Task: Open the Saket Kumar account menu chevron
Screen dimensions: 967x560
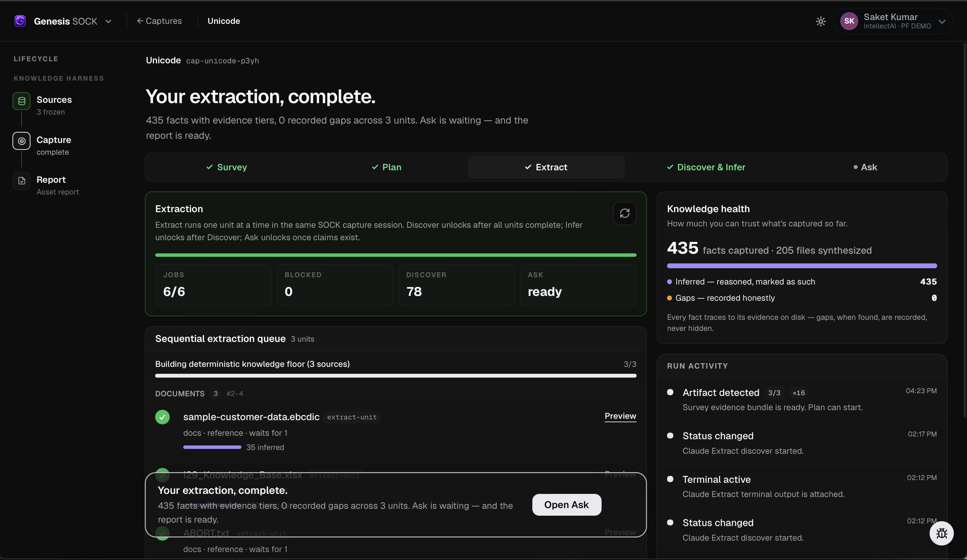Action: click(942, 21)
